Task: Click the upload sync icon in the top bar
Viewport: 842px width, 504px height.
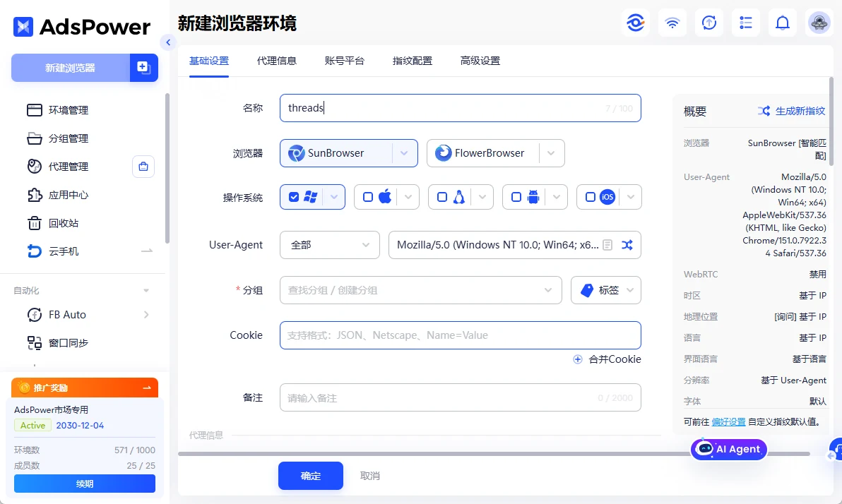Action: pos(708,23)
